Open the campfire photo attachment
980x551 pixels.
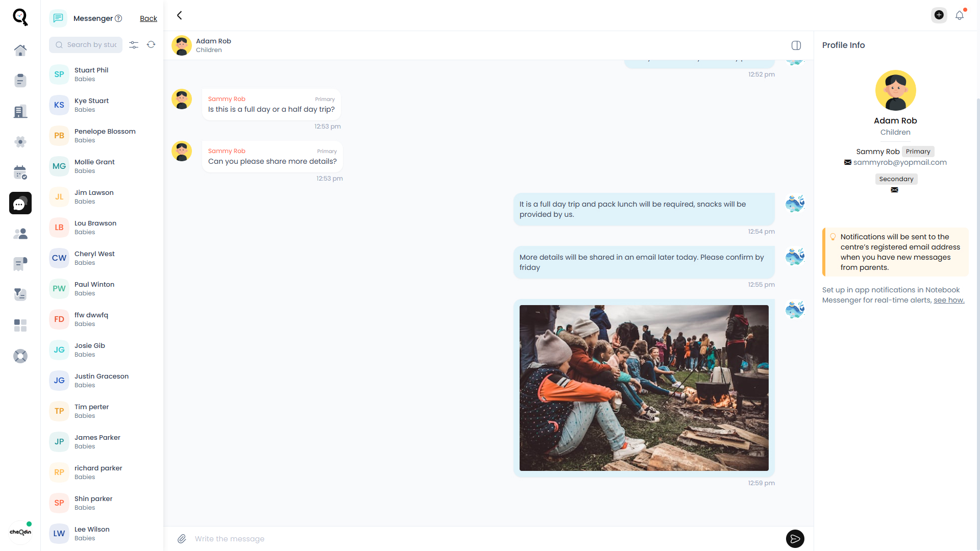644,388
